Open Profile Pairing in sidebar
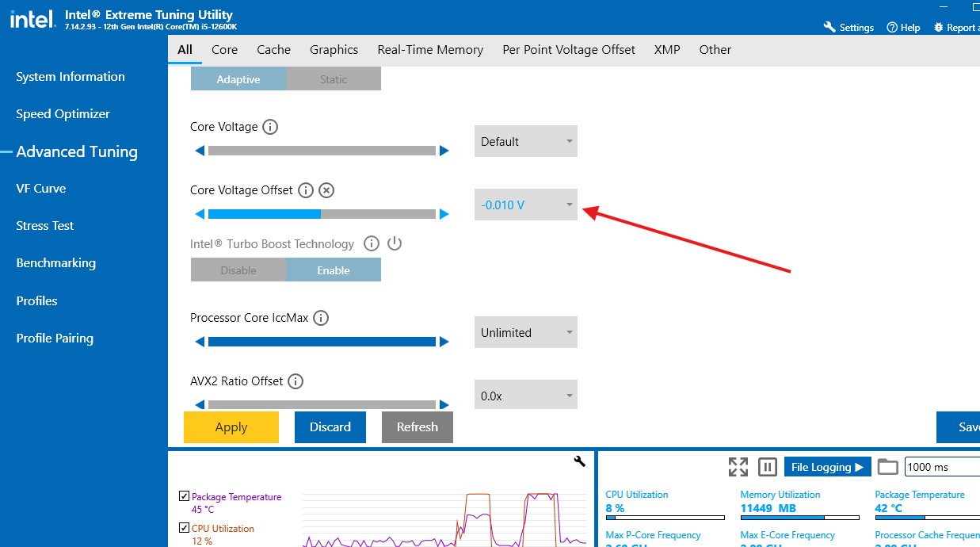The height and width of the screenshot is (547, 980). click(x=55, y=339)
